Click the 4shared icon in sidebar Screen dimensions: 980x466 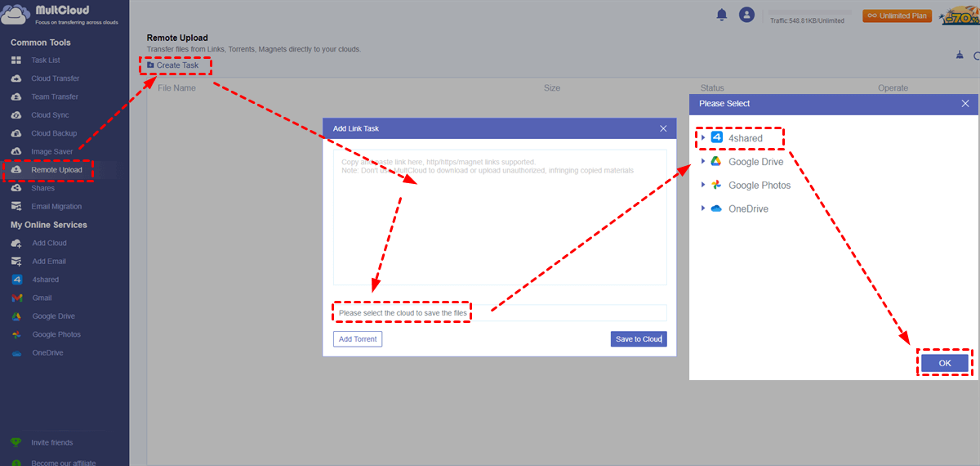pos(16,280)
